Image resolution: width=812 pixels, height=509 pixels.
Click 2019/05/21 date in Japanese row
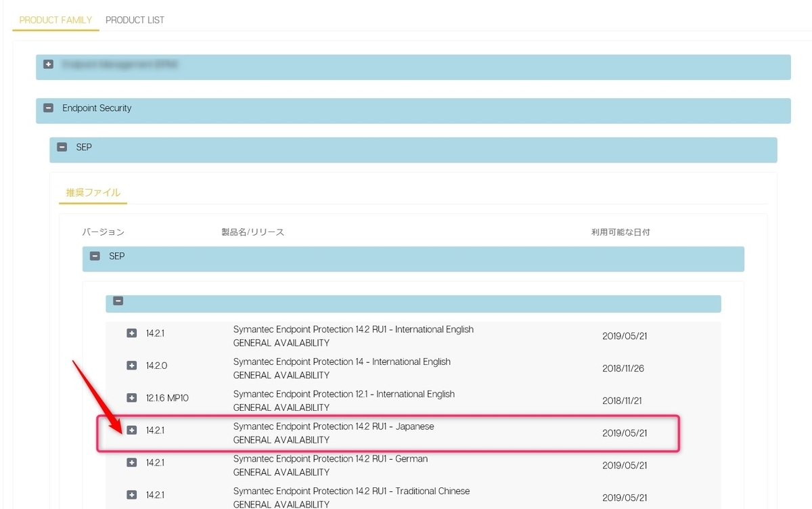point(625,433)
